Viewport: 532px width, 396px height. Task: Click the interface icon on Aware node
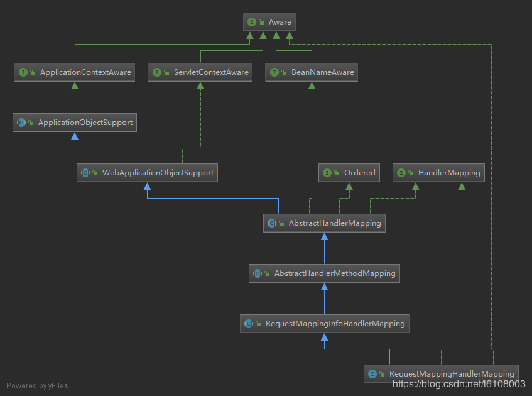point(252,22)
